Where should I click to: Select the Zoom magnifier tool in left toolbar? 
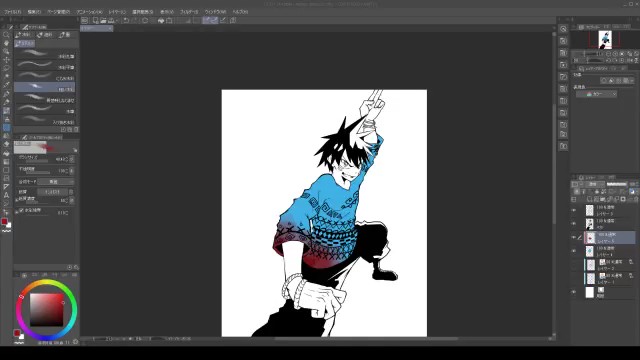[x=6, y=35]
